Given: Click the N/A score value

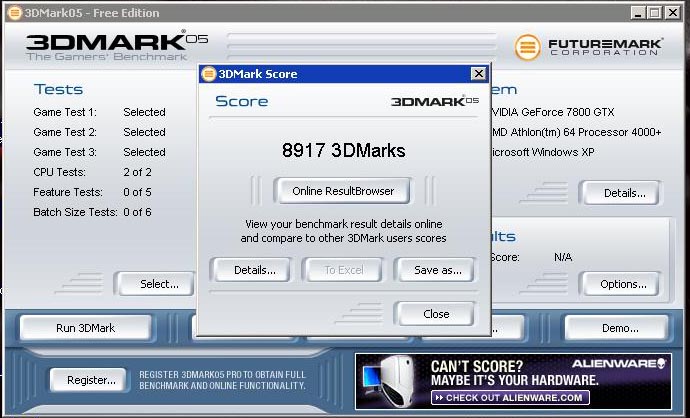Looking at the screenshot, I should click(563, 257).
